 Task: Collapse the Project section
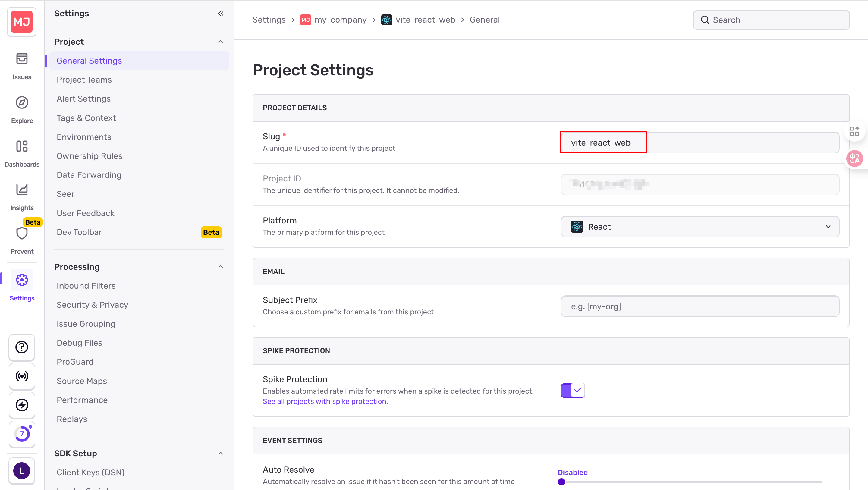click(221, 42)
